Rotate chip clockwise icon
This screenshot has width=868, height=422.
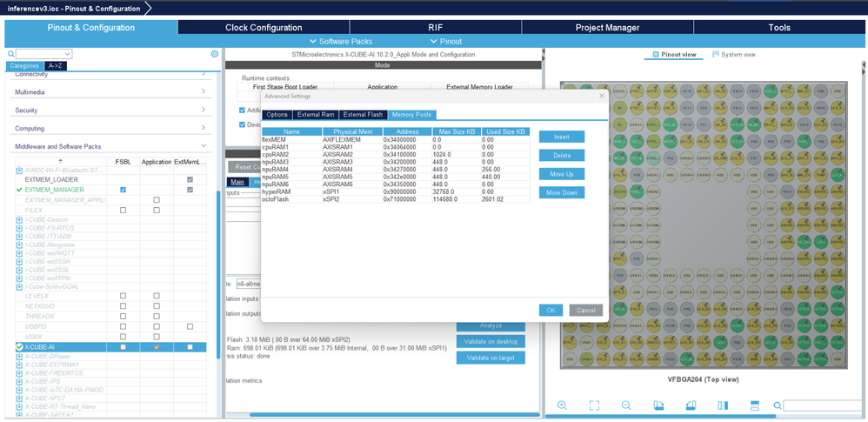coord(658,405)
